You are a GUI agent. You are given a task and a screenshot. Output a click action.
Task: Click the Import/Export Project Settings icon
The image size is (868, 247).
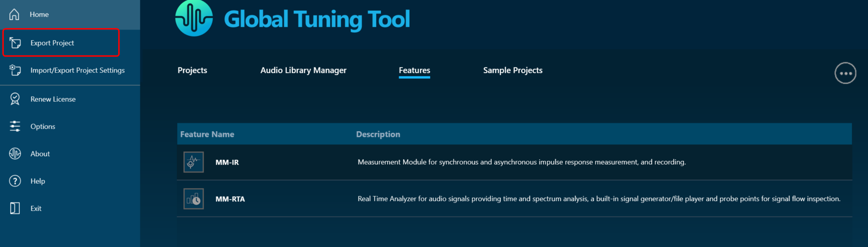(x=15, y=70)
